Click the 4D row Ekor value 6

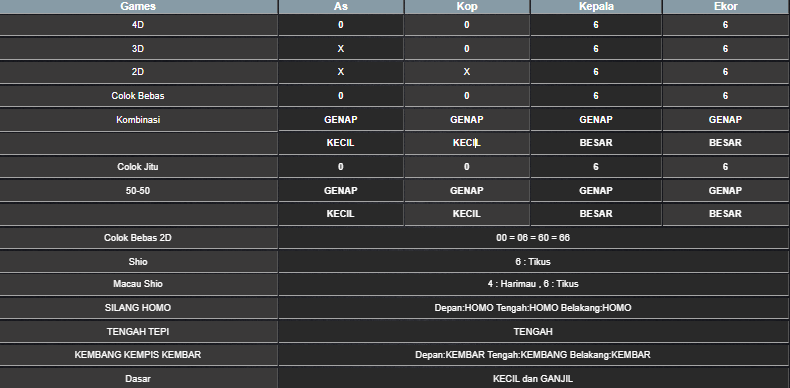tap(726, 25)
